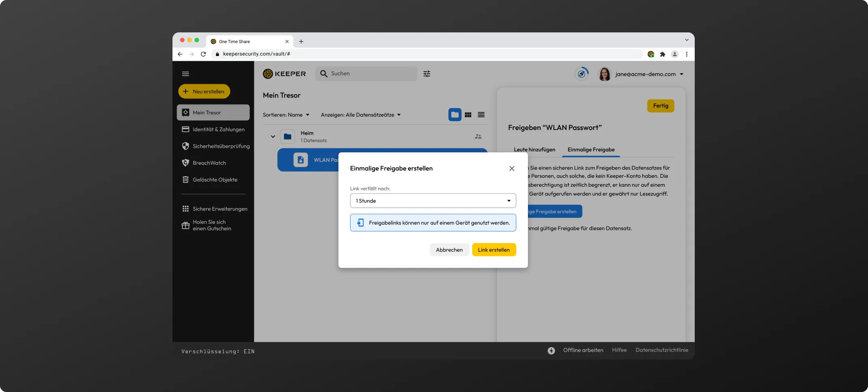Switch to grid view
This screenshot has width=868, height=392.
pyautogui.click(x=468, y=115)
